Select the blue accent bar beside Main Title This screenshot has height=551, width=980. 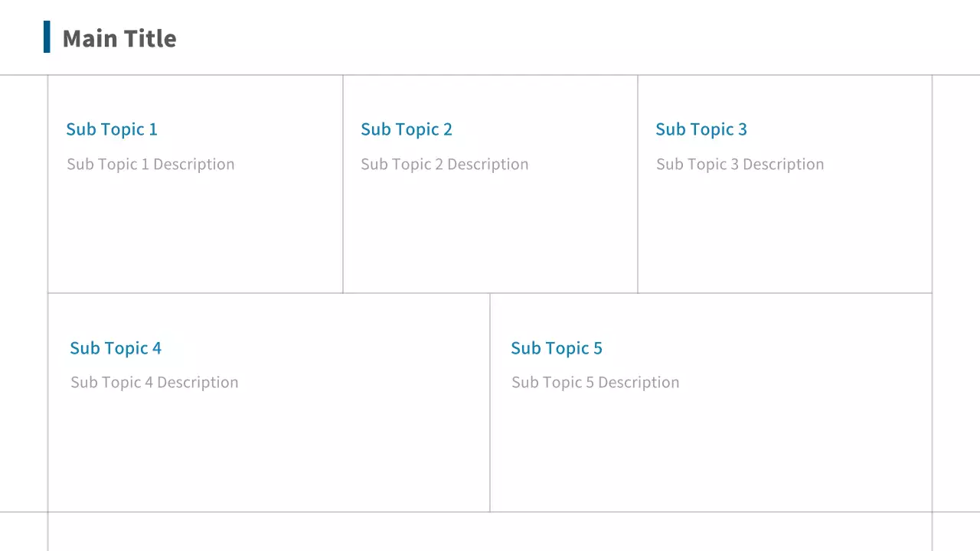click(47, 37)
